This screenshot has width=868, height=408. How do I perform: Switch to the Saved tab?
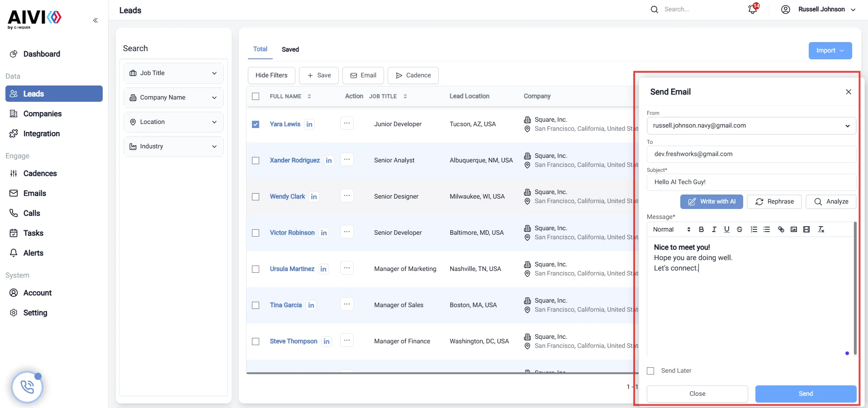(x=290, y=49)
